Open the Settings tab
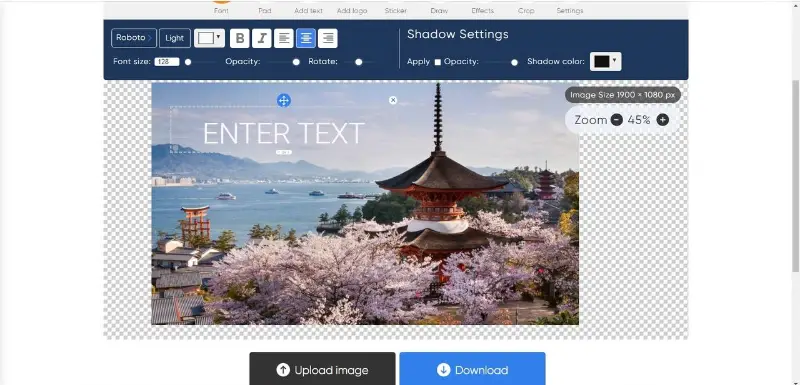The width and height of the screenshot is (800, 385). coord(570,10)
